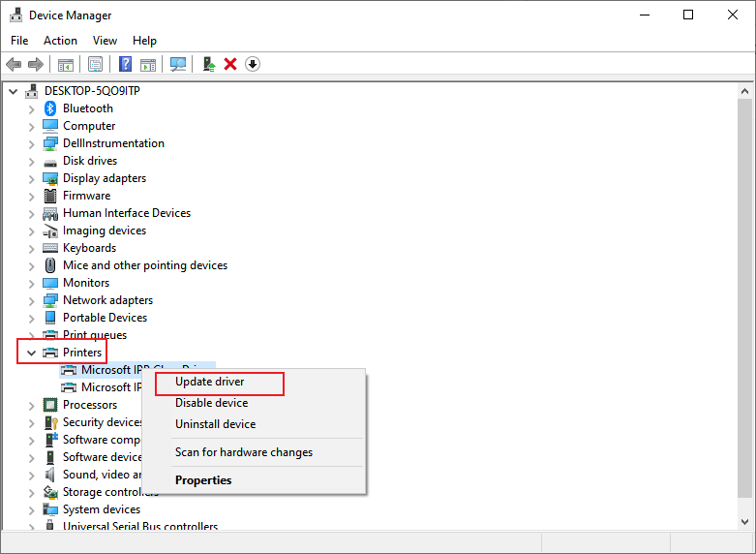Viewport: 756px width, 554px height.
Task: Click the Processors category icon
Action: click(50, 405)
